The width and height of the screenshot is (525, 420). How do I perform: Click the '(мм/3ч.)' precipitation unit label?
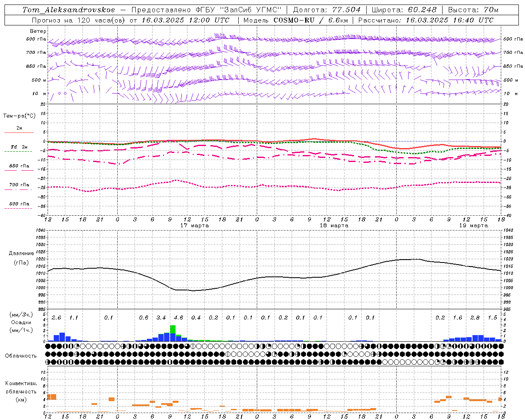(x=21, y=315)
